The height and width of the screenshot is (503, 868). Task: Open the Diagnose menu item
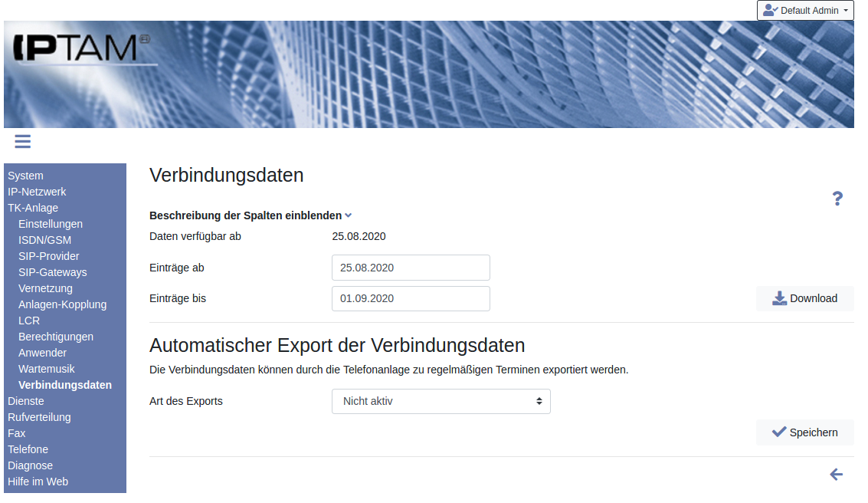click(x=30, y=465)
